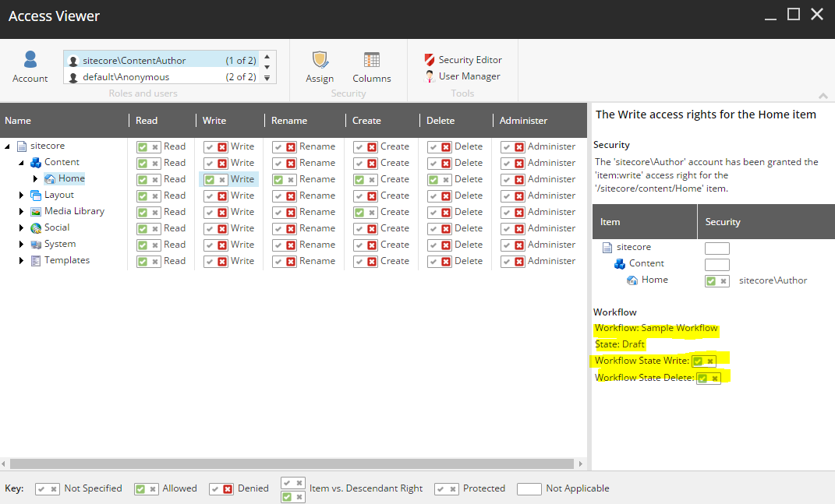Click the Templates document icon

point(36,261)
